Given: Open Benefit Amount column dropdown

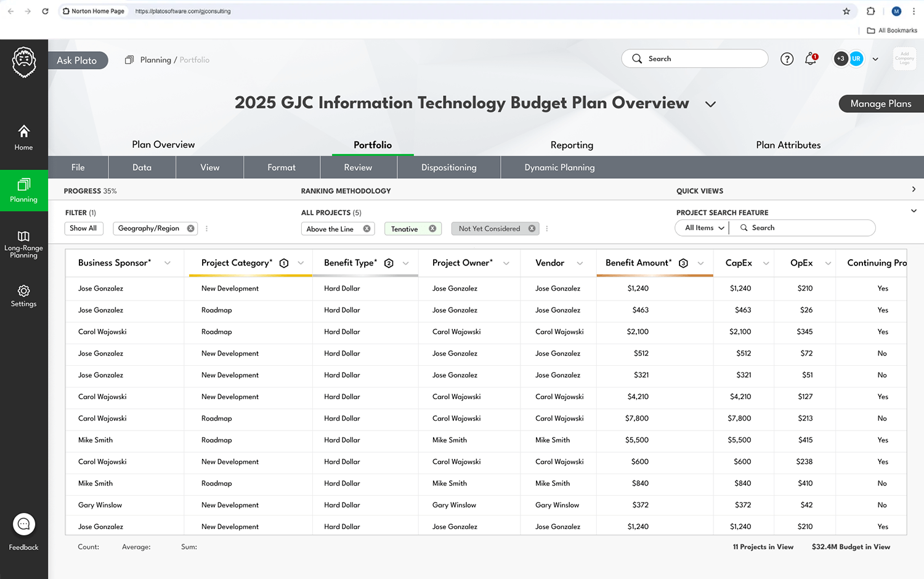Looking at the screenshot, I should coord(700,263).
